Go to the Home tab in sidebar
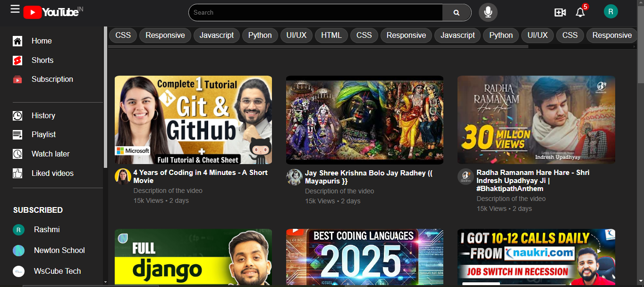 pos(42,41)
